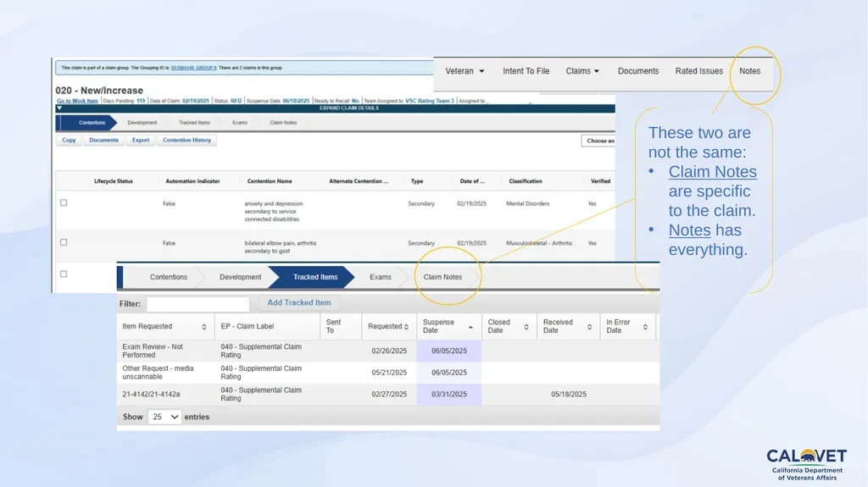Click received date 05/18/2025
The width and height of the screenshot is (868, 487).
point(569,394)
